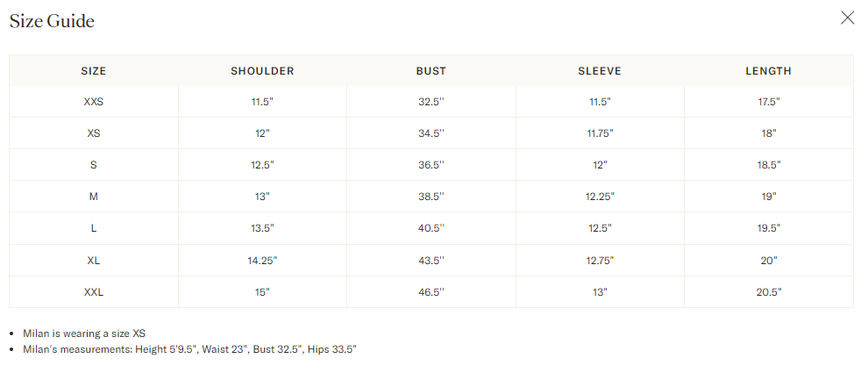Select the L size row label
Viewport: 868px width, 380px height.
coord(94,228)
